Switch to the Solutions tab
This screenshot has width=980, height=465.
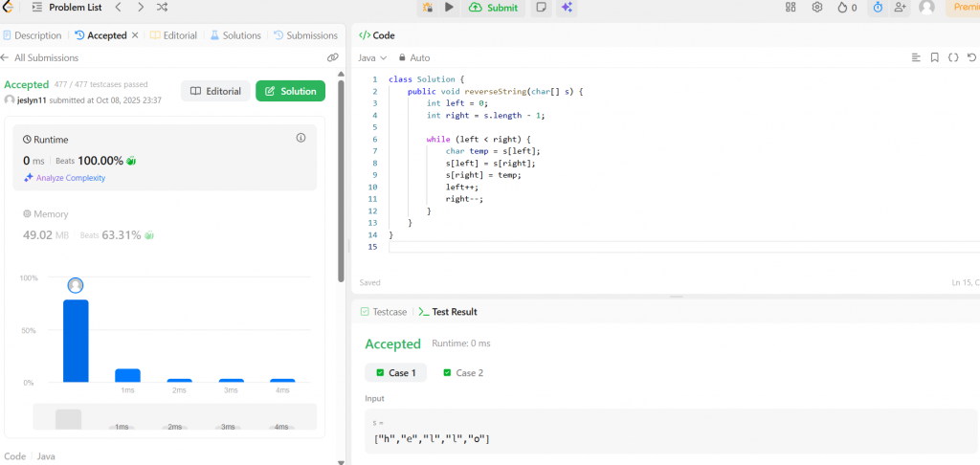[235, 35]
